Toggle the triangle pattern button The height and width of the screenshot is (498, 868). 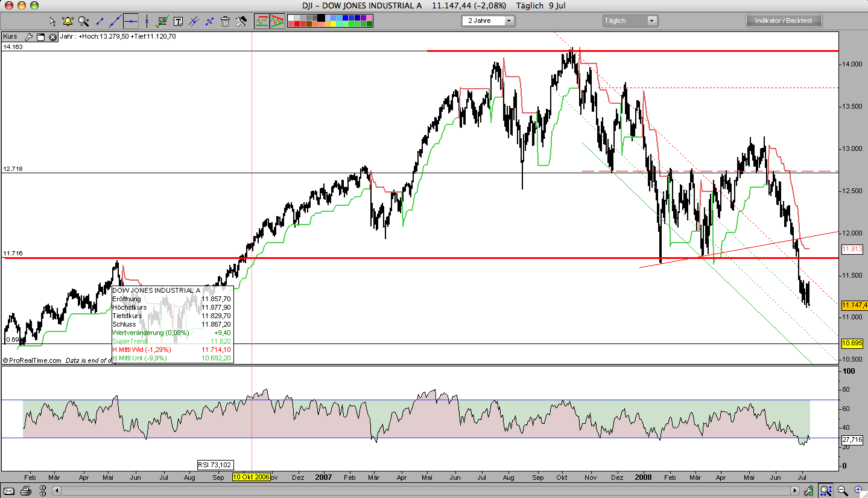277,21
